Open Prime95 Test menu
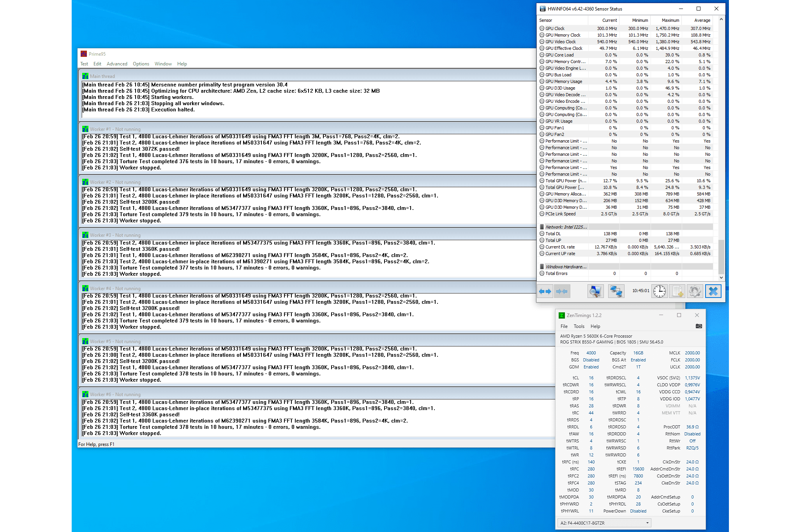801x532 pixels. tap(84, 64)
